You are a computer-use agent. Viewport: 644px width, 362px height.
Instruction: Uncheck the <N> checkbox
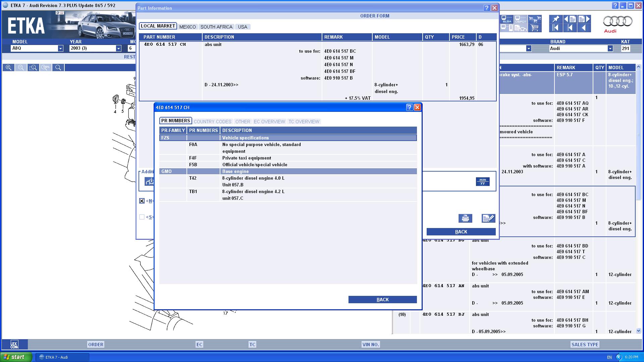(x=142, y=201)
